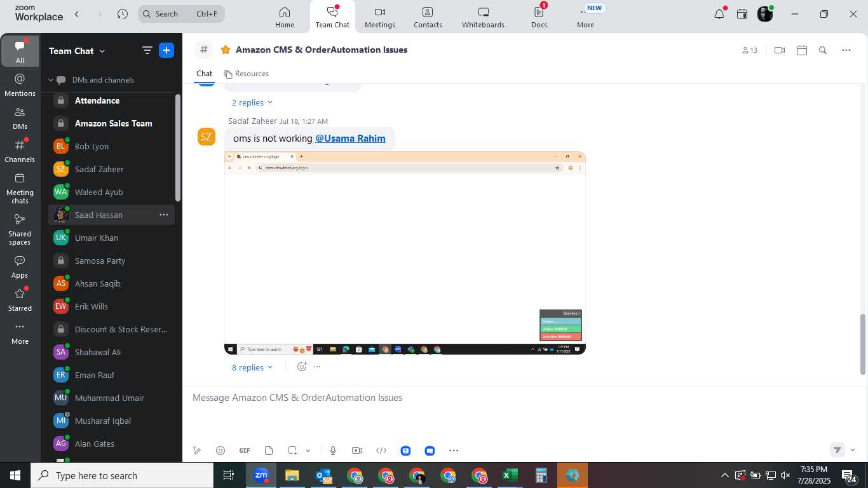The image size is (868, 488).
Task: Expand the screenshot options dropdown arrow
Action: 308,451
